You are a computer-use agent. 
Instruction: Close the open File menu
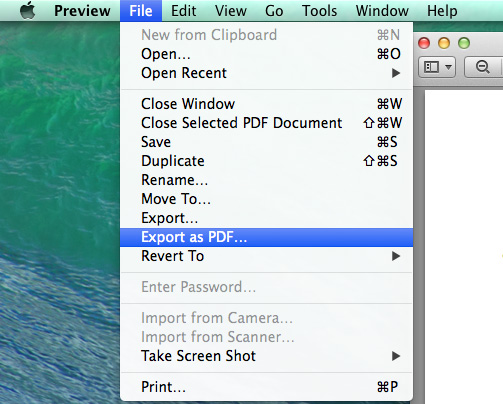tap(141, 11)
